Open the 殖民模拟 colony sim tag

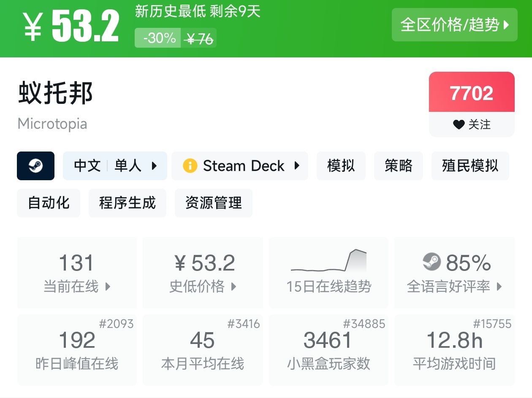pyautogui.click(x=470, y=166)
